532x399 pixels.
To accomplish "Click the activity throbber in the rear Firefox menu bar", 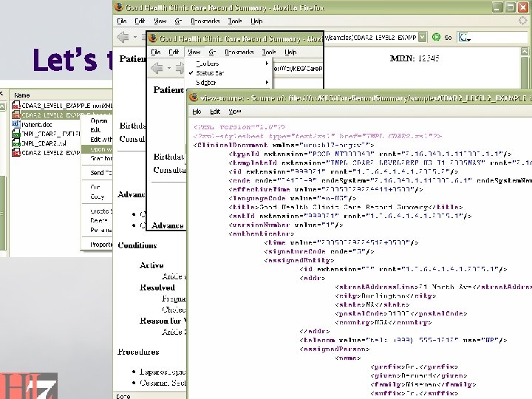I will click(x=523, y=21).
